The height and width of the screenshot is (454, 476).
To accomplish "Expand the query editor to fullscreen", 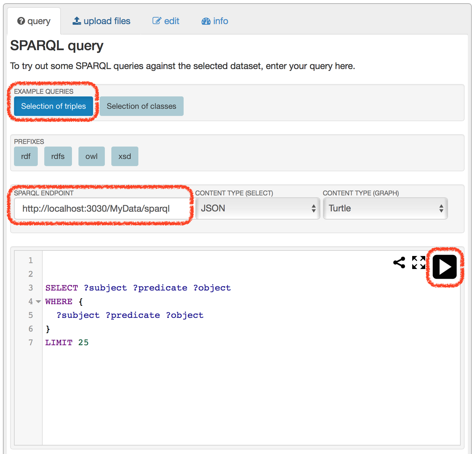I will pyautogui.click(x=418, y=262).
